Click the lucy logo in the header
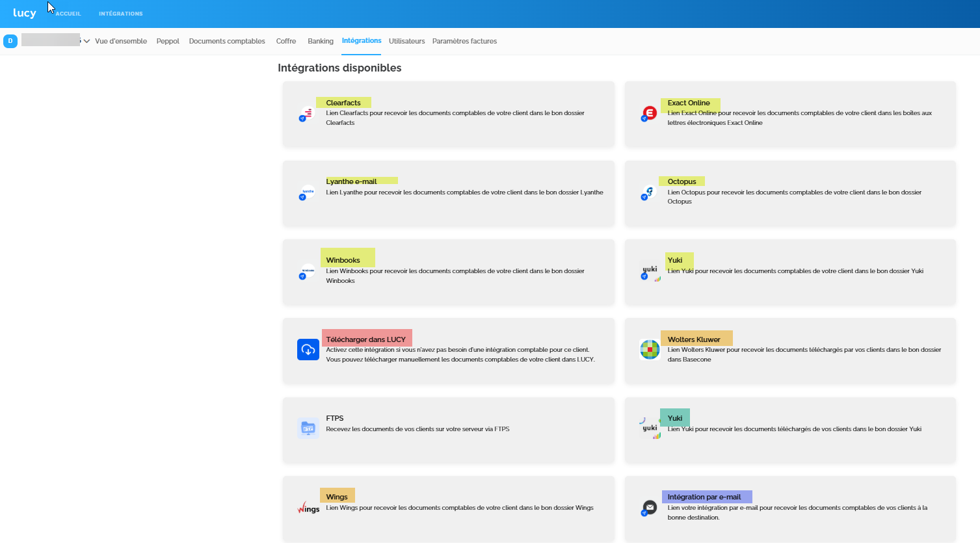 (x=25, y=13)
